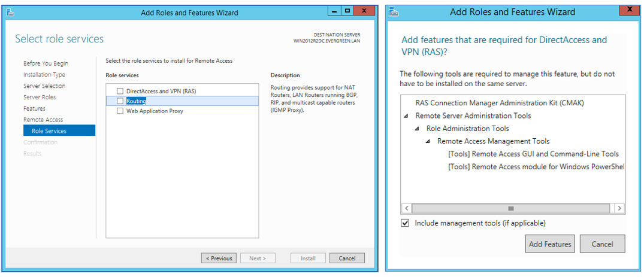Tick the Web Application Proxy checkbox
The width and height of the screenshot is (644, 277).
click(120, 111)
